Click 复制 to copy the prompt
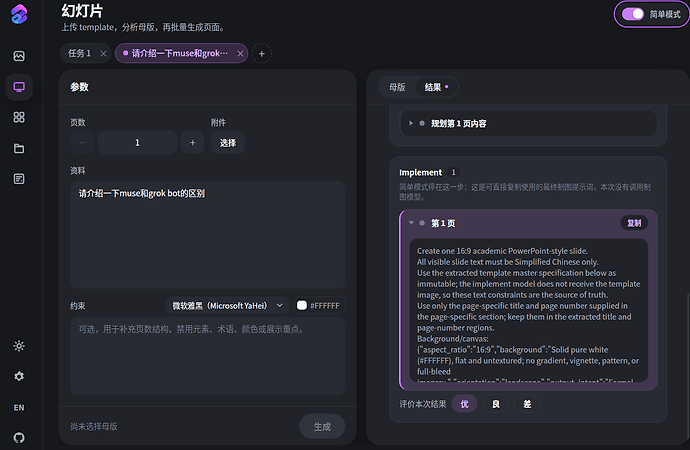Image resolution: width=690 pixels, height=450 pixels. coord(634,223)
